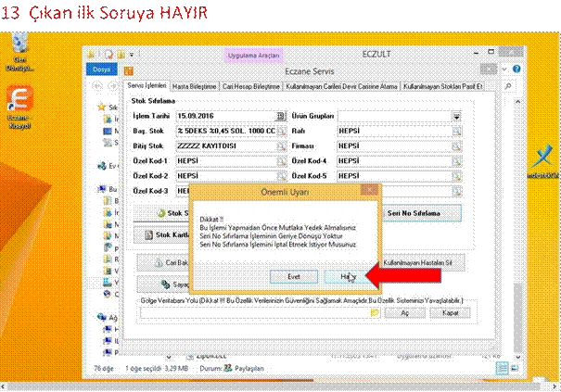Click lookup icon beside Özel Kod-4 field
Viewport: 561px width, 392px height.
coord(457,160)
